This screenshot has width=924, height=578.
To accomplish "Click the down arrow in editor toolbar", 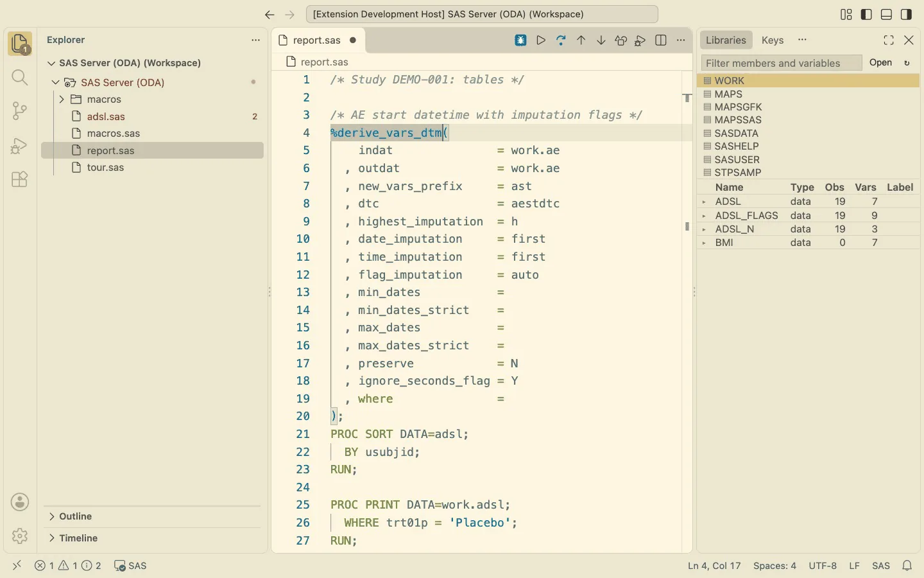I will (601, 40).
